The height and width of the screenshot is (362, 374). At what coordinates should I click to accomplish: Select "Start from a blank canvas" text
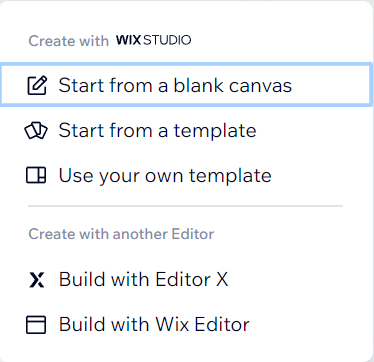pos(175,85)
